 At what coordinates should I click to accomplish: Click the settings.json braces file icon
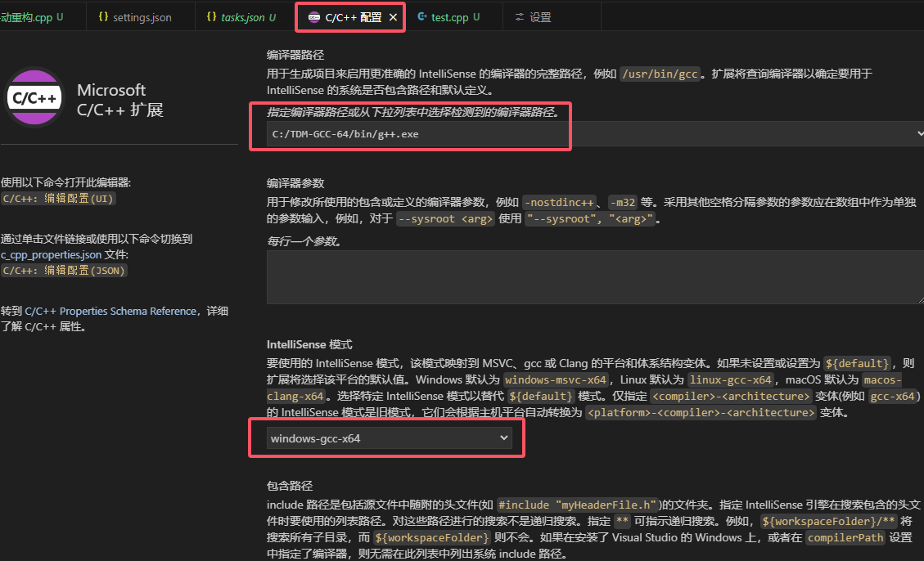[103, 17]
